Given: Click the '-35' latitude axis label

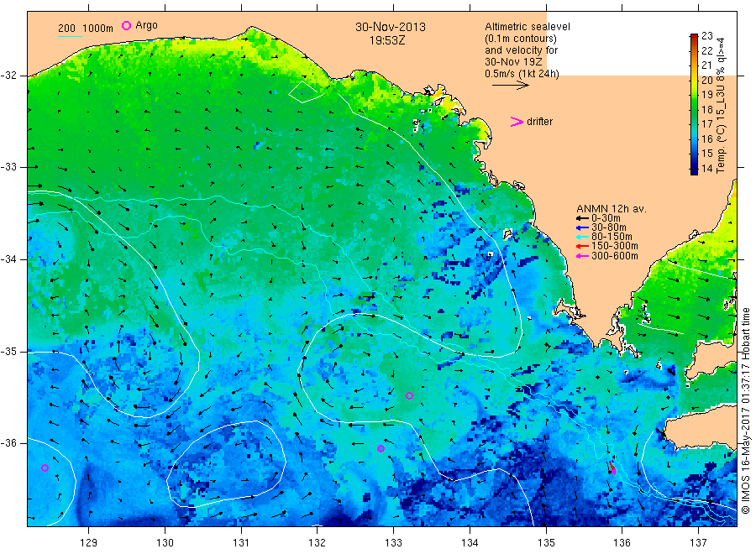Looking at the screenshot, I should (8, 351).
